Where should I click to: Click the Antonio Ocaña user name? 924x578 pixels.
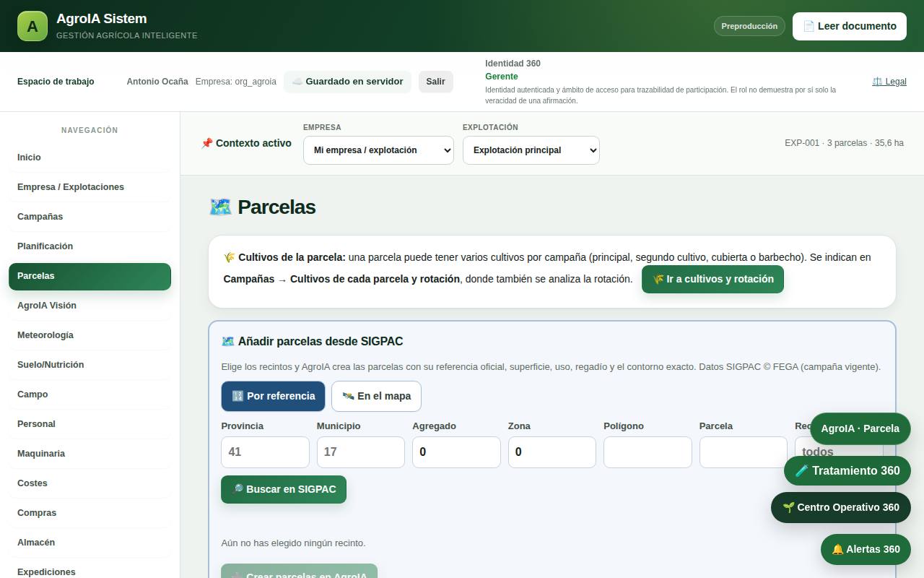click(157, 82)
